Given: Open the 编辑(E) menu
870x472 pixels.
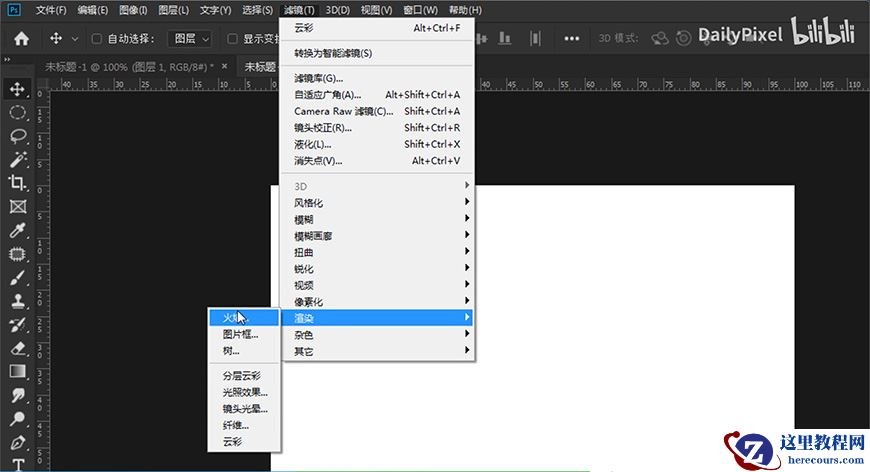Looking at the screenshot, I should pos(92,10).
